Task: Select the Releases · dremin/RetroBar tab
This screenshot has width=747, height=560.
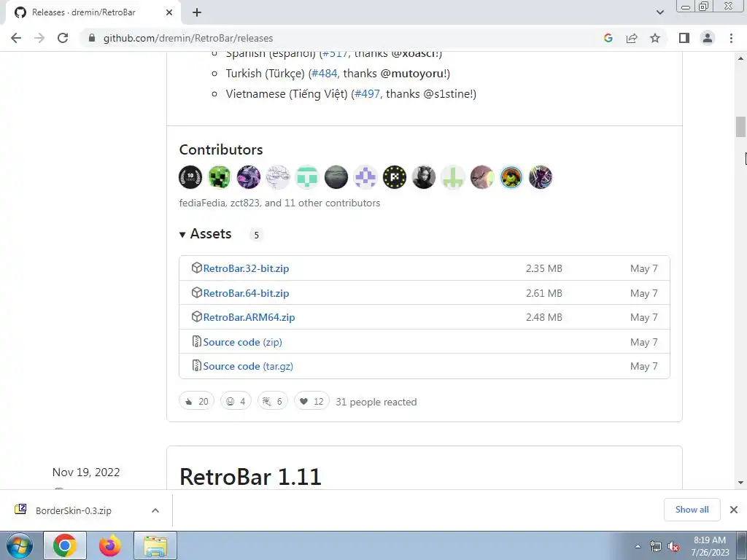Action: point(84,12)
